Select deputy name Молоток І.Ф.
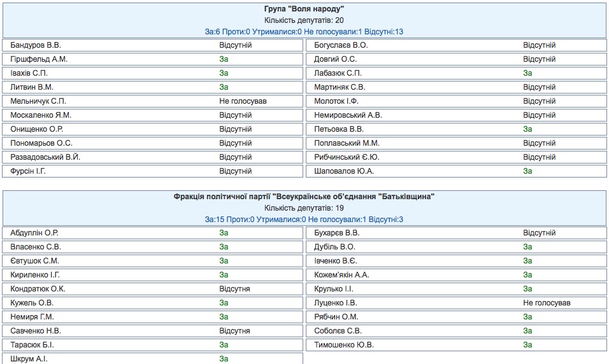This screenshot has width=609, height=364. 336,101
